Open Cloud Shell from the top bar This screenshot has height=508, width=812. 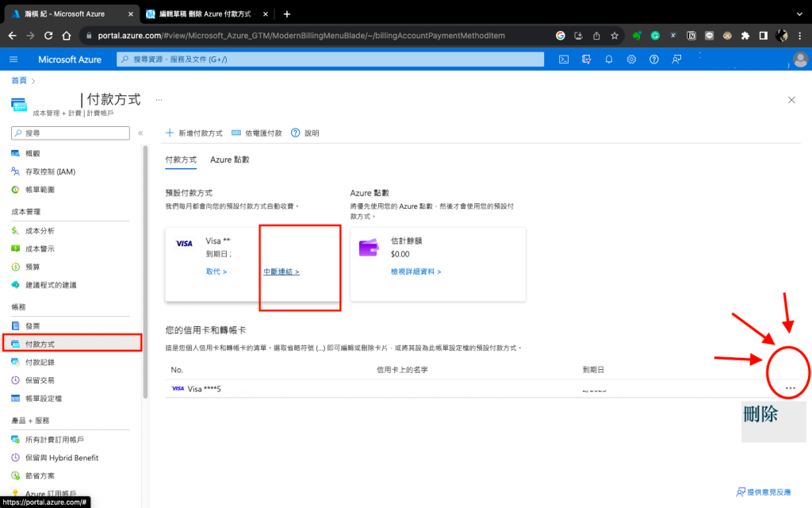(x=564, y=60)
